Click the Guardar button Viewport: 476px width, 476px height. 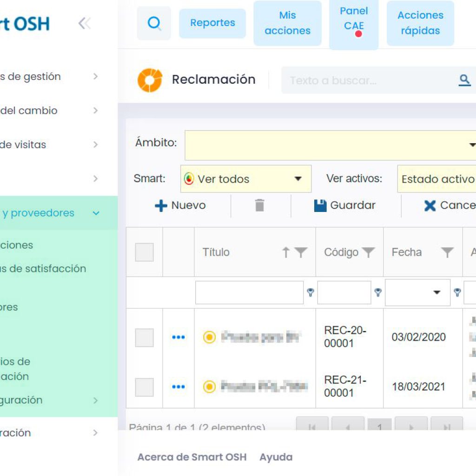(345, 205)
